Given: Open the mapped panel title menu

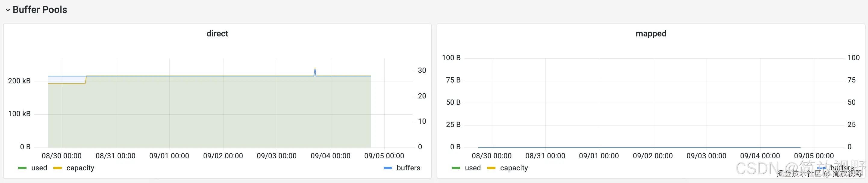Looking at the screenshot, I should [x=651, y=33].
